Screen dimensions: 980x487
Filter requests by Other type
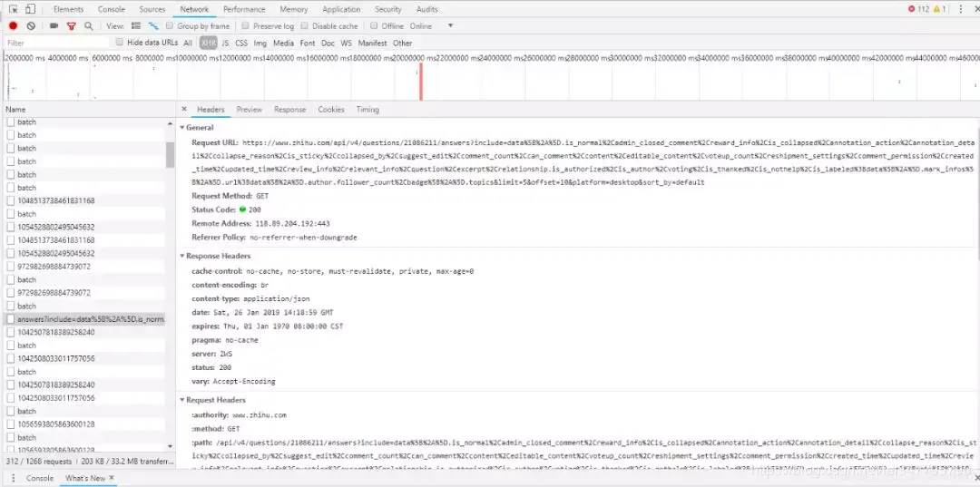click(403, 44)
